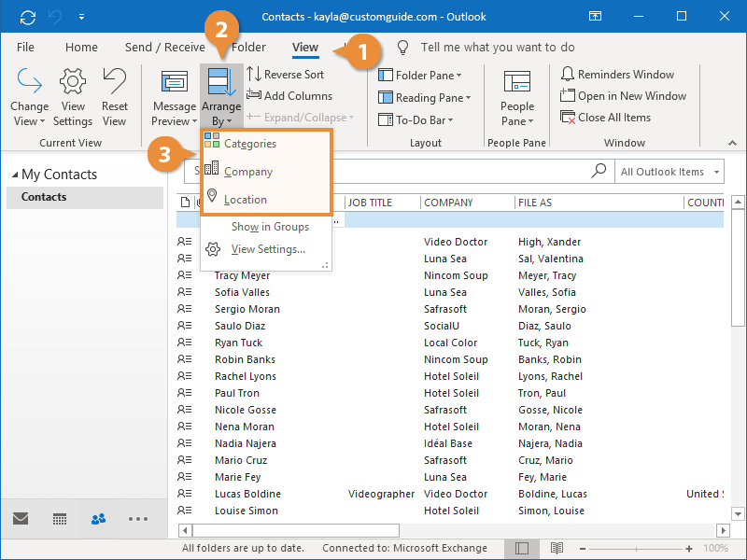Viewport: 747px width, 560px height.
Task: Select the Lucas Boldine contact
Action: [x=247, y=494]
